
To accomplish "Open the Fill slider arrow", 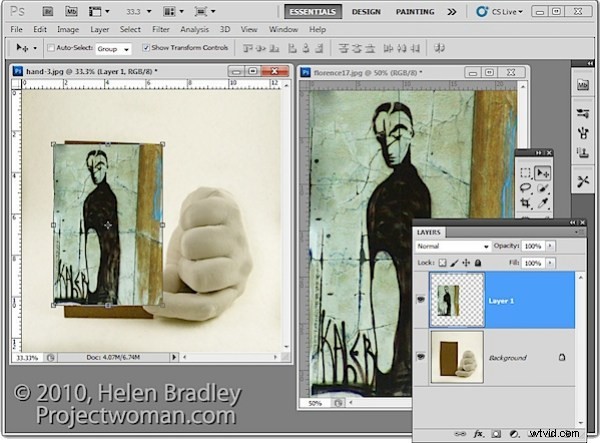I will (x=550, y=263).
